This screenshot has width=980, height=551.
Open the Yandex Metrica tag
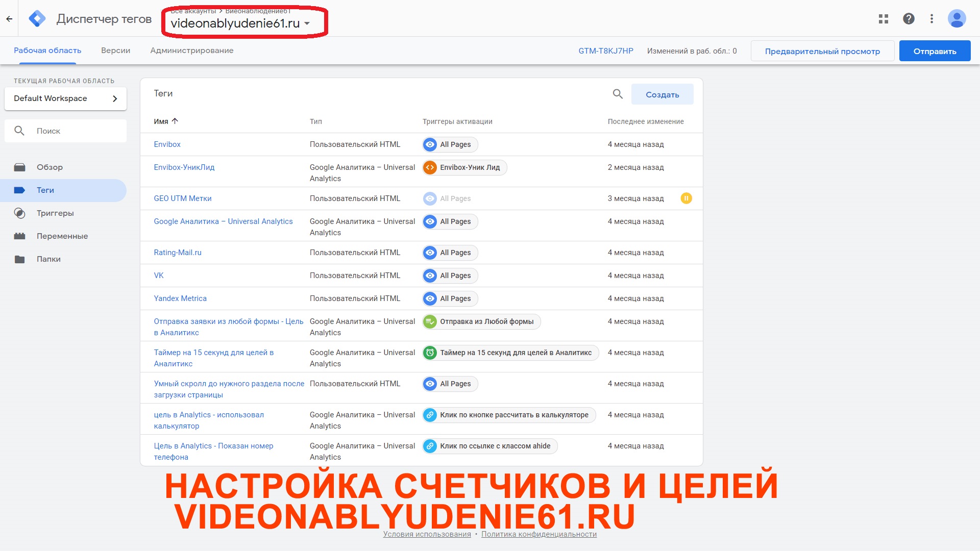pos(180,298)
